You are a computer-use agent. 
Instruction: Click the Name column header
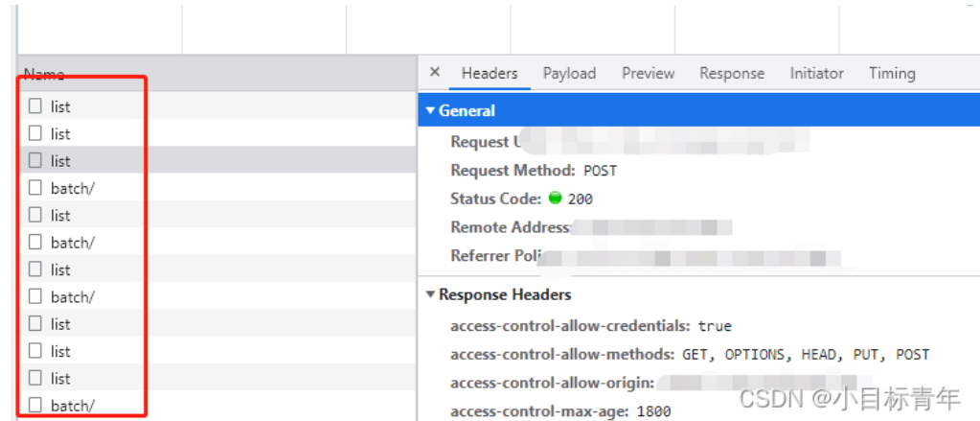(217, 75)
